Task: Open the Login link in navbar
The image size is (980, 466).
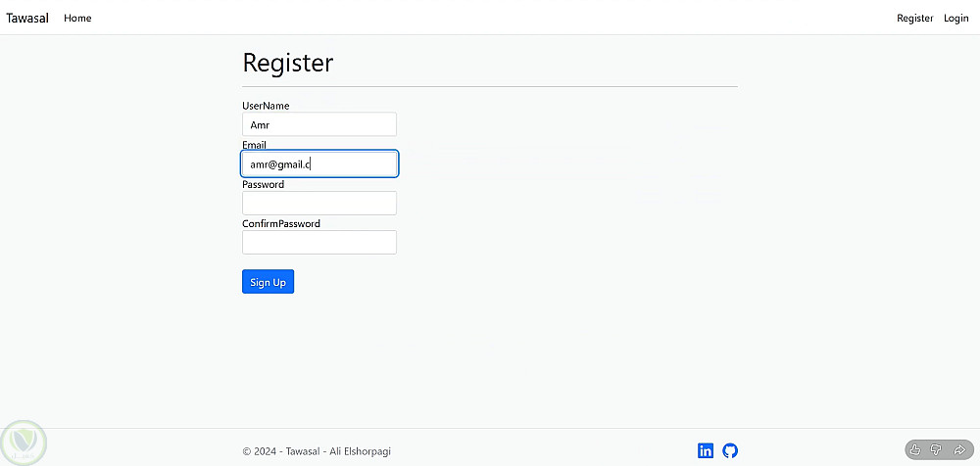Action: pos(955,18)
